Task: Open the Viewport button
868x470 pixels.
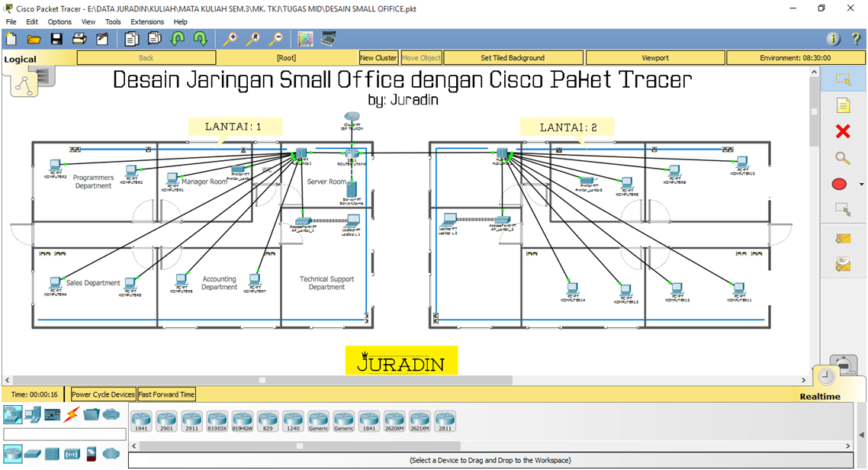Action: point(655,57)
